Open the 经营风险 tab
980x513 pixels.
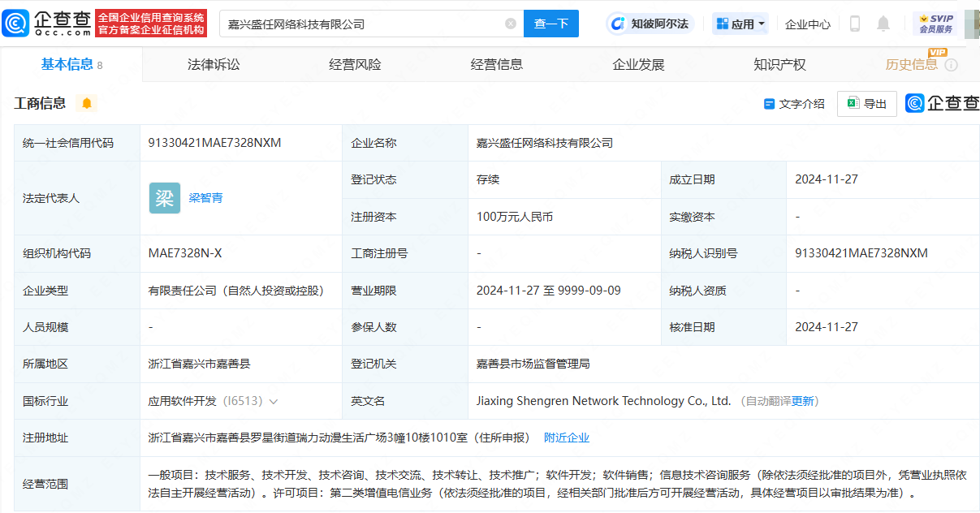click(x=355, y=65)
